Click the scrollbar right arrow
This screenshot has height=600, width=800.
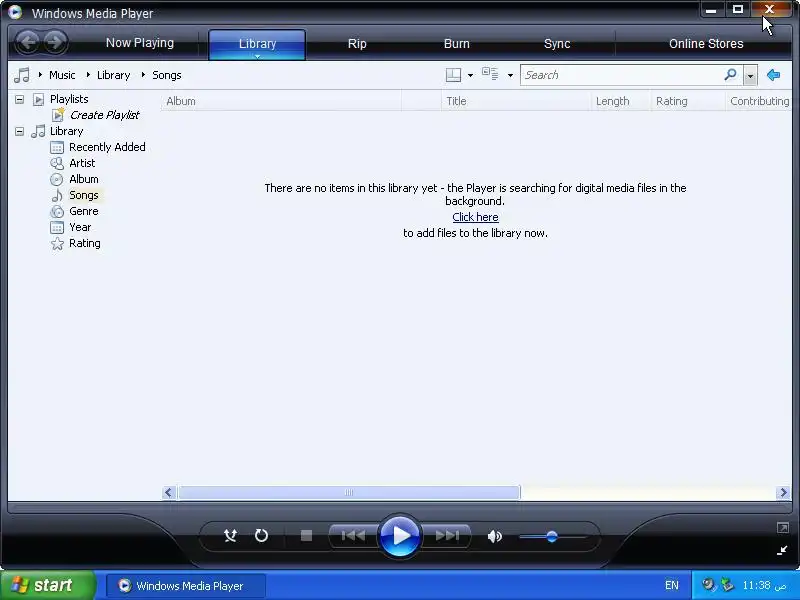783,492
